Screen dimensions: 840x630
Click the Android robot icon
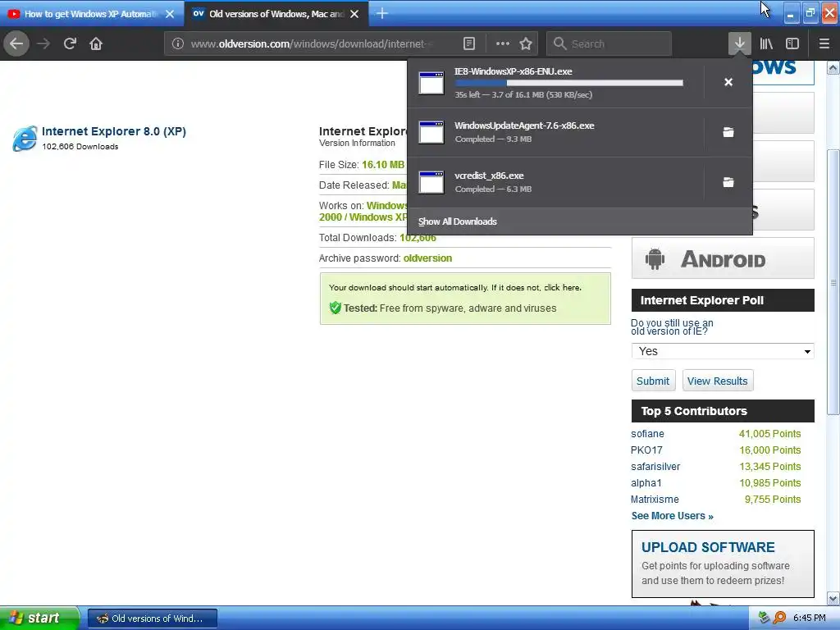(655, 258)
